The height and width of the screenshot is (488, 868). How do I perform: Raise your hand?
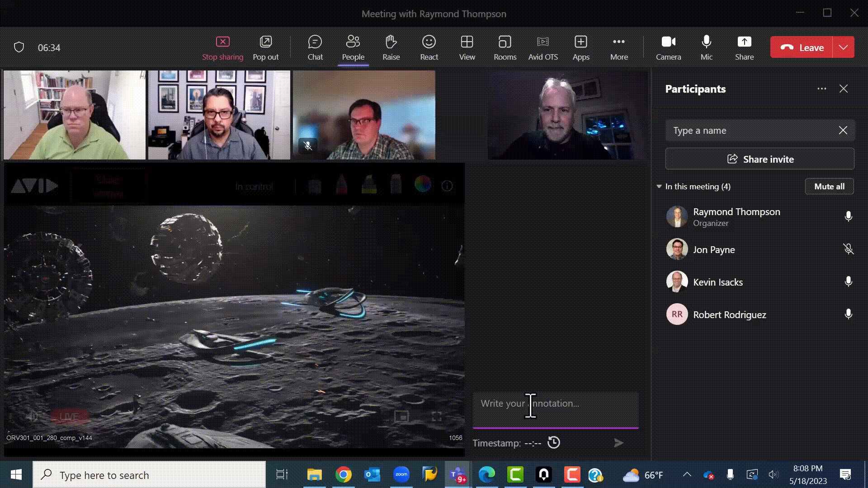pyautogui.click(x=391, y=48)
